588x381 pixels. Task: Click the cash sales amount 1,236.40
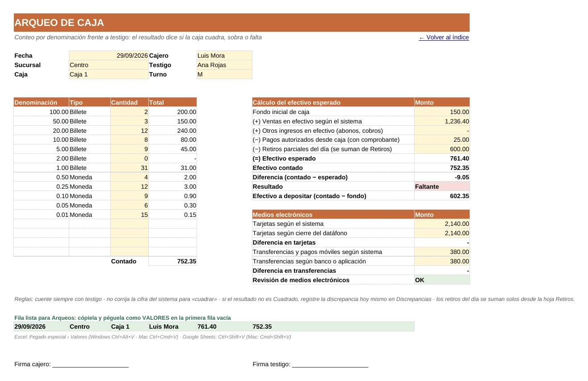[x=442, y=121]
